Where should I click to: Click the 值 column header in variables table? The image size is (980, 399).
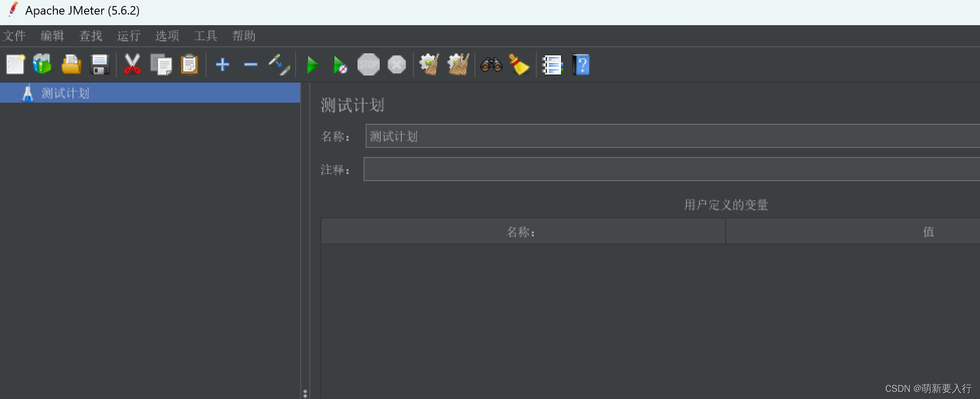click(853, 231)
